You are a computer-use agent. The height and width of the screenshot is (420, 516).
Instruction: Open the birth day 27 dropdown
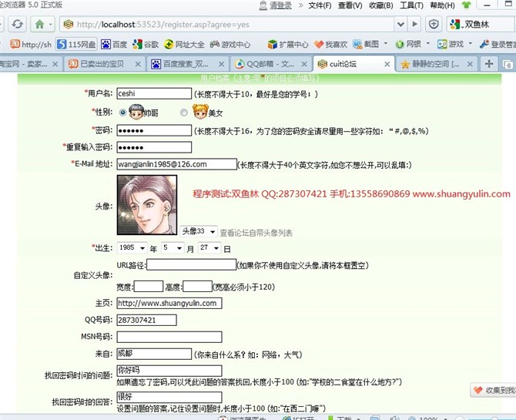pyautogui.click(x=209, y=247)
